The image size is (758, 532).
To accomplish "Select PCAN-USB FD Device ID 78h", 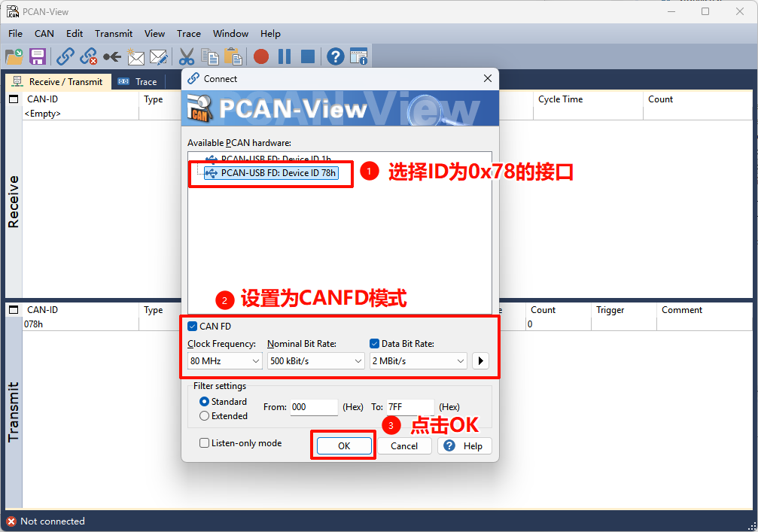I will pyautogui.click(x=271, y=172).
